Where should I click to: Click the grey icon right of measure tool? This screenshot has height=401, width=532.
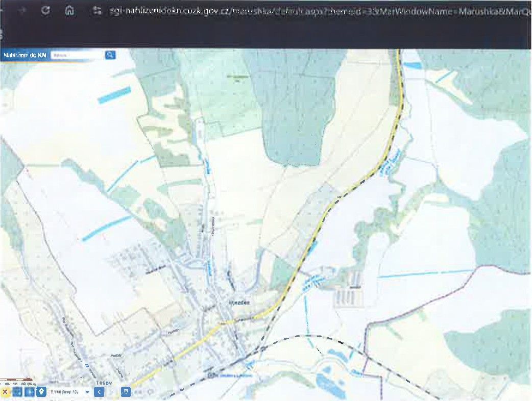(x=138, y=392)
